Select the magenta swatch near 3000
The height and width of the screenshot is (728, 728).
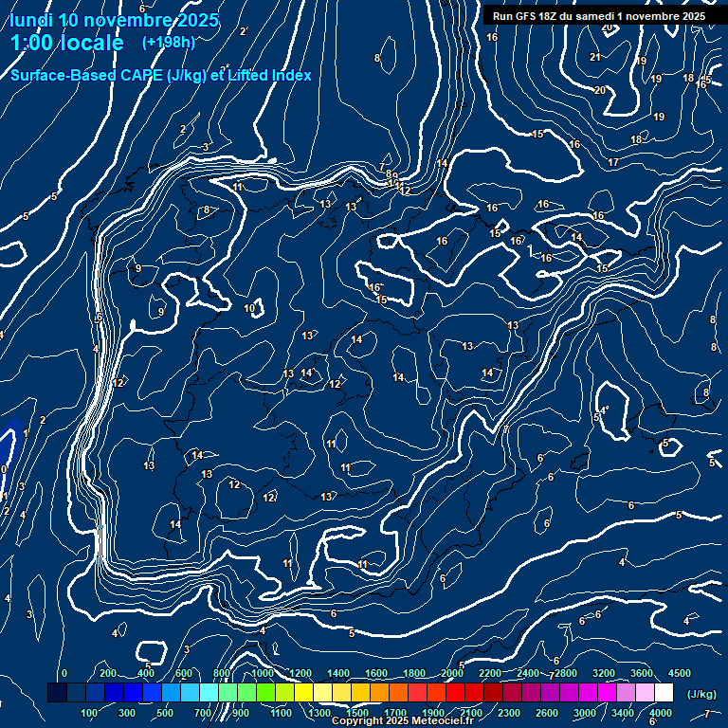pos(588,694)
